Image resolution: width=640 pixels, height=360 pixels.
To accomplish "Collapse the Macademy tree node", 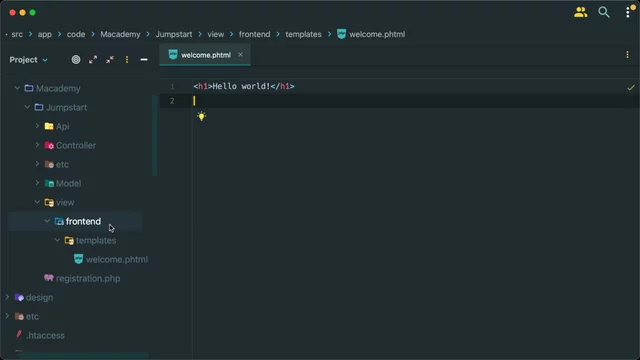I will (17, 88).
